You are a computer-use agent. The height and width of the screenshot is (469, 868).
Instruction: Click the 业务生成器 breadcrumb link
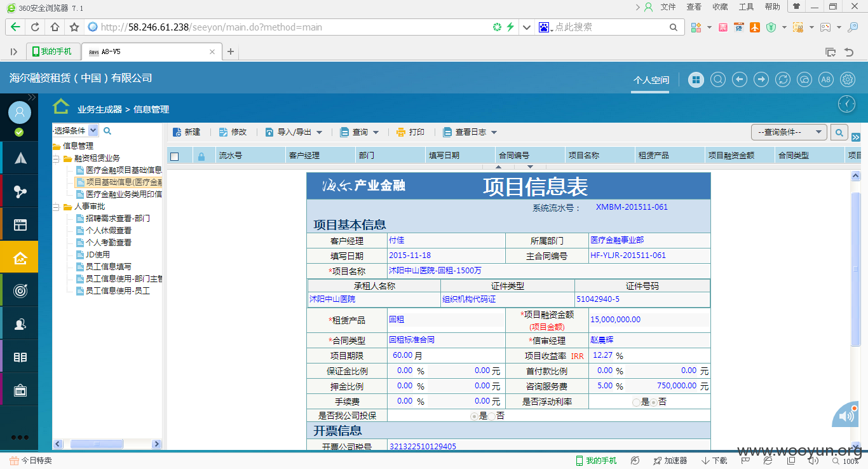tap(100, 109)
